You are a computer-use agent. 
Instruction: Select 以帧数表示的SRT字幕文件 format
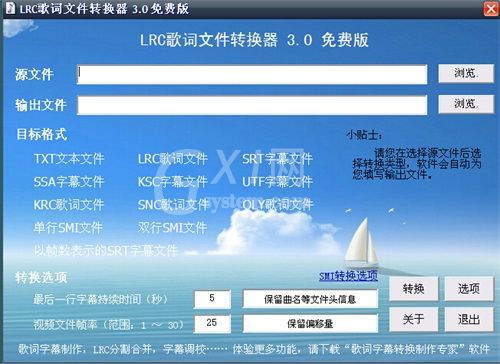tap(105, 251)
